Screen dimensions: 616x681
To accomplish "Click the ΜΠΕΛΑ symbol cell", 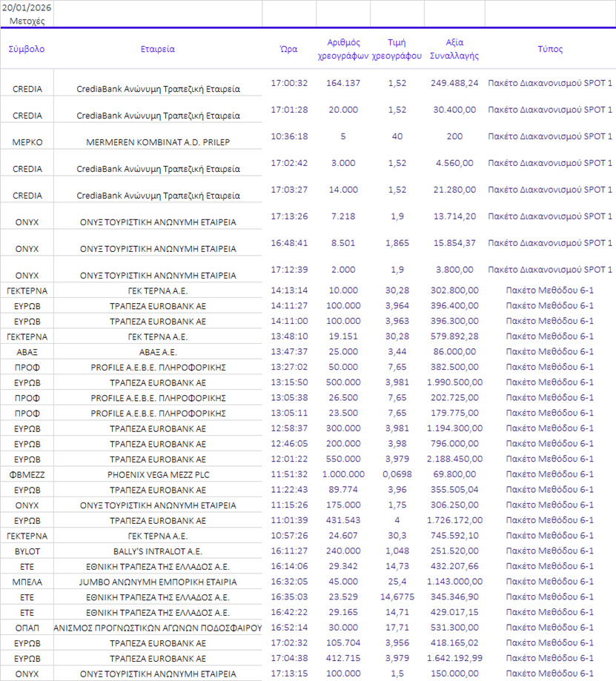I will (x=27, y=582).
